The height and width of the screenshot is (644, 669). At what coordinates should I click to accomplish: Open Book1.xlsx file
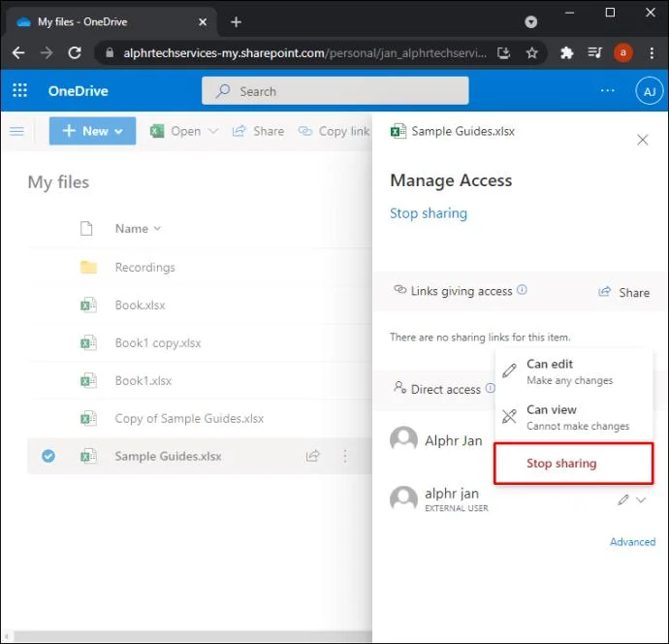click(x=143, y=381)
